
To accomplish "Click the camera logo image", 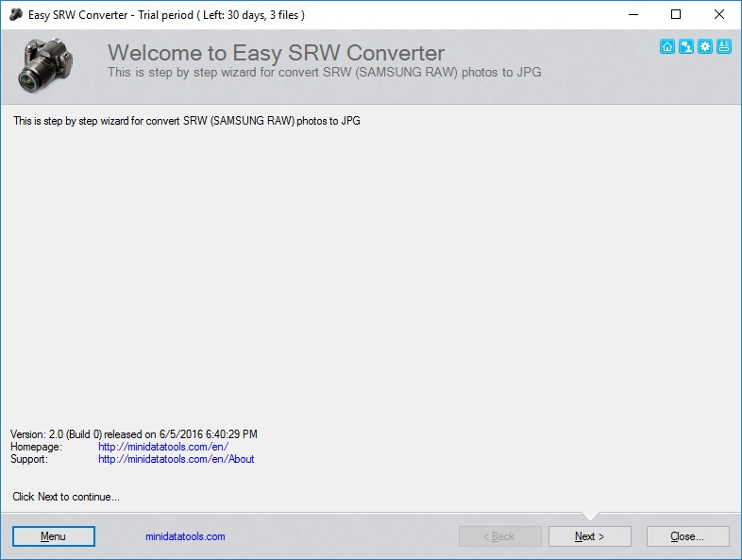I will coord(45,65).
